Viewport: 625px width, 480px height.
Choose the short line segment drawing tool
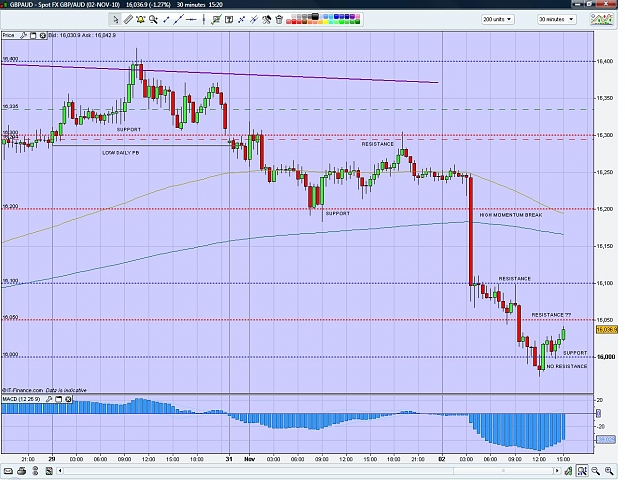[166, 19]
